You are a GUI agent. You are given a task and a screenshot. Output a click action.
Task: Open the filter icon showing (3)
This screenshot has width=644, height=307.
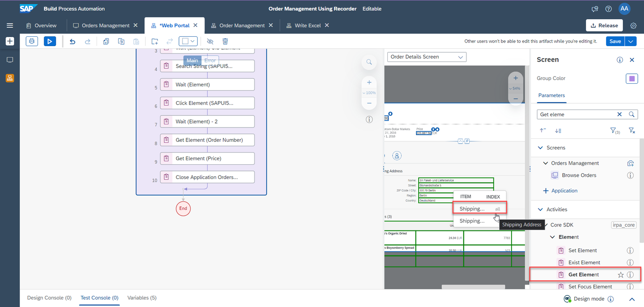tap(615, 130)
